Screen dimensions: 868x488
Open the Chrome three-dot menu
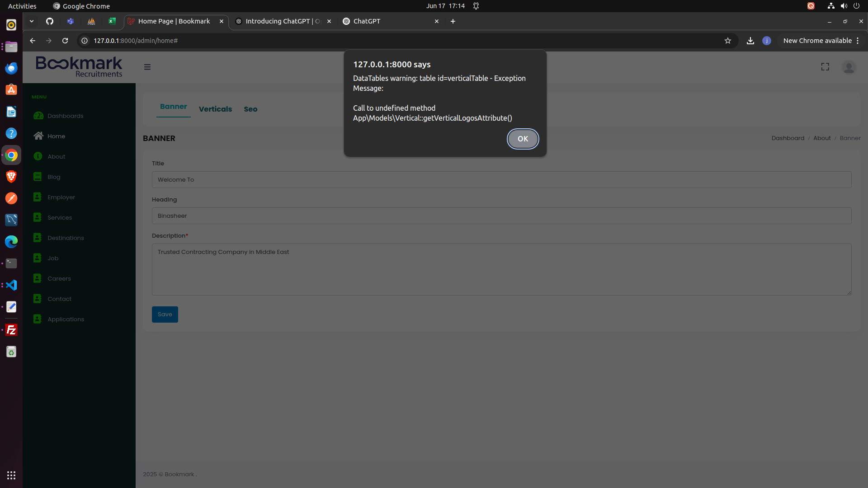point(858,41)
